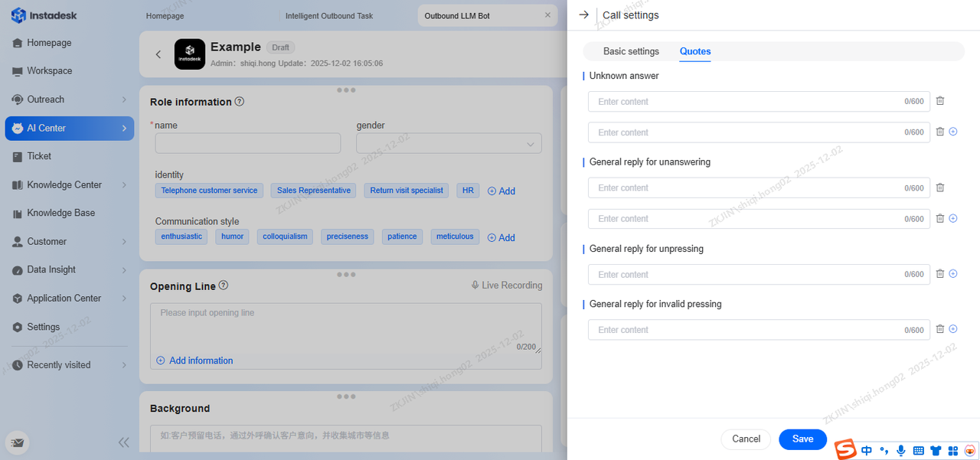The height and width of the screenshot is (460, 980).
Task: Delete first Unknown answer entry
Action: 940,101
